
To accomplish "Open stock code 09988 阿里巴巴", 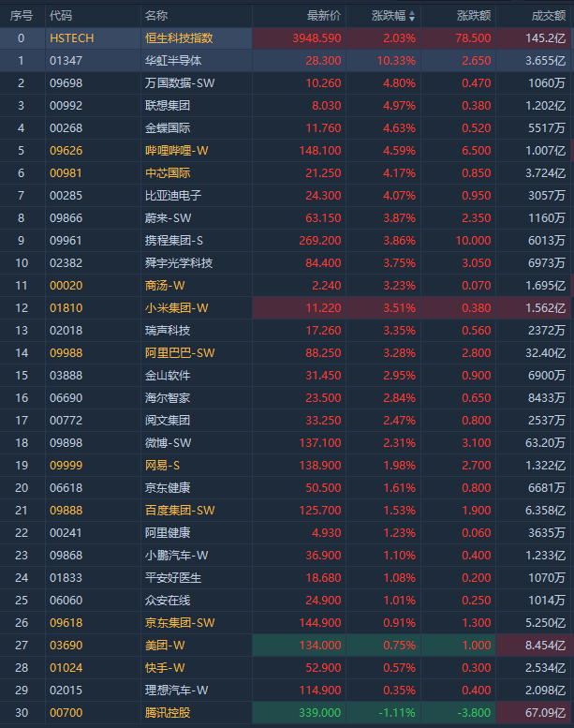I will point(66,352).
